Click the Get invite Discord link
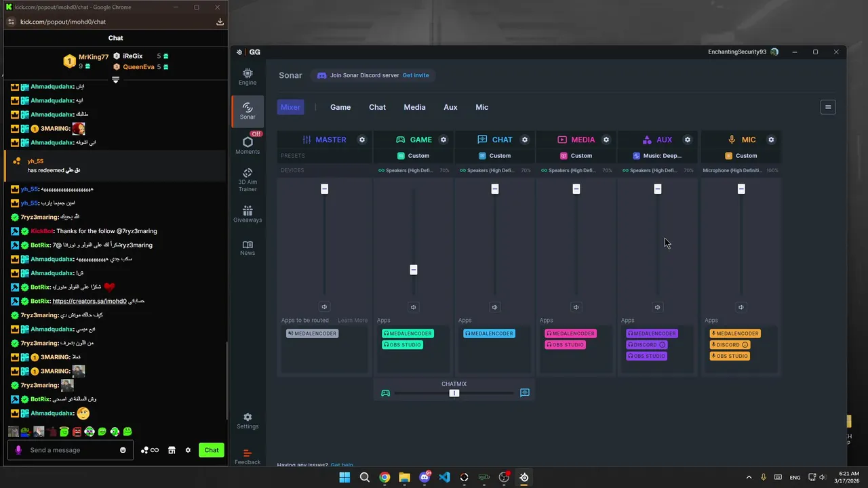 pyautogui.click(x=416, y=75)
